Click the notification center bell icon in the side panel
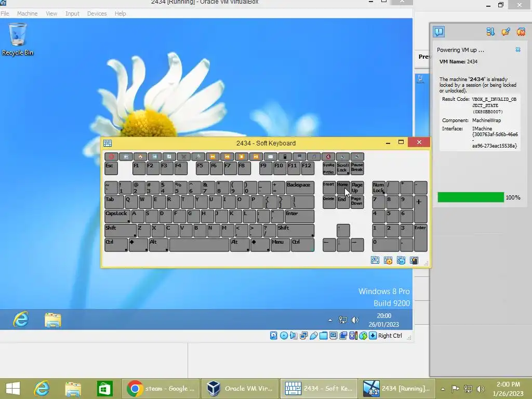The image size is (532, 399). coord(438,32)
